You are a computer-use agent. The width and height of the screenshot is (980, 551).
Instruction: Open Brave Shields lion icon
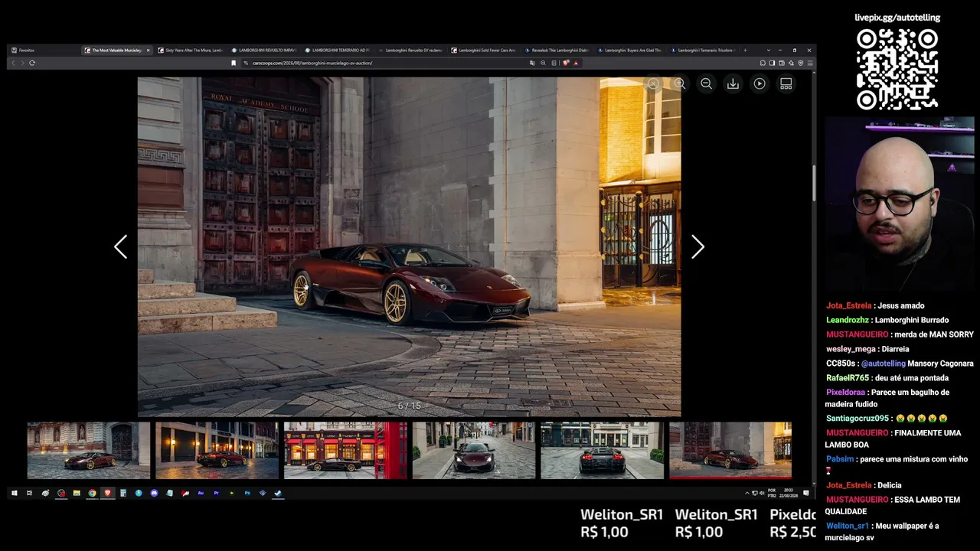coord(566,63)
